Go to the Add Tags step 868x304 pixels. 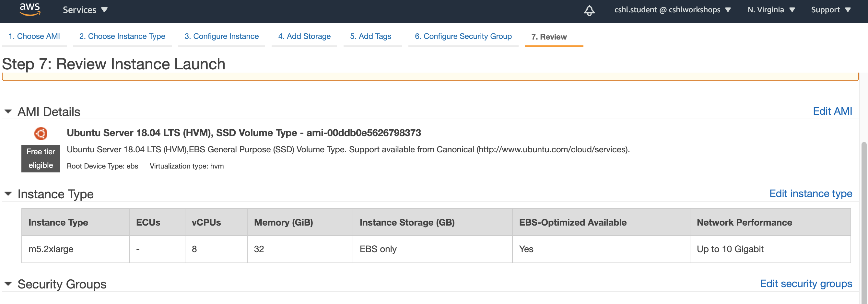click(x=371, y=36)
